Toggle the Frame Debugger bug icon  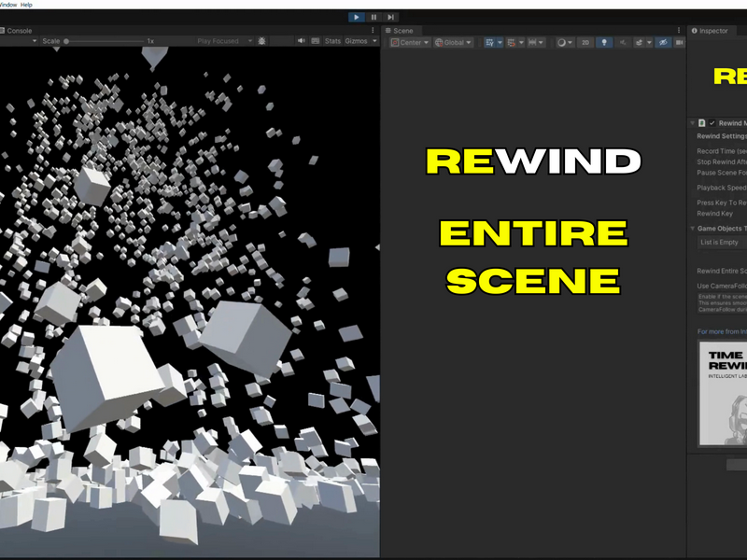pos(261,41)
